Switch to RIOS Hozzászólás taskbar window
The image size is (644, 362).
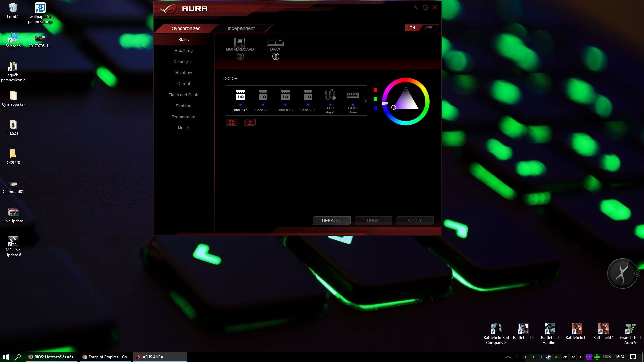(x=52, y=357)
